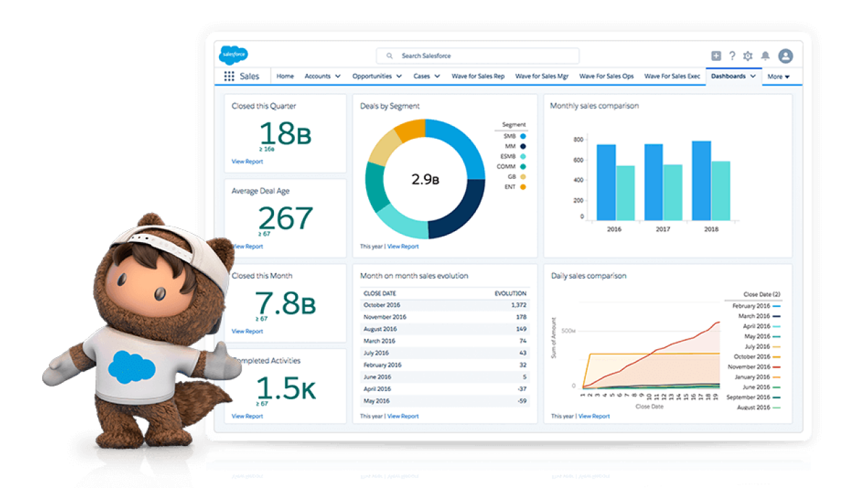This screenshot has width=868, height=488.
Task: Open the Cases tab
Action: pos(422,77)
